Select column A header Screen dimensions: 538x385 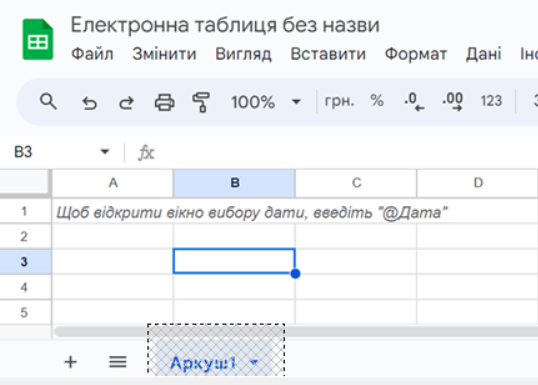point(113,183)
